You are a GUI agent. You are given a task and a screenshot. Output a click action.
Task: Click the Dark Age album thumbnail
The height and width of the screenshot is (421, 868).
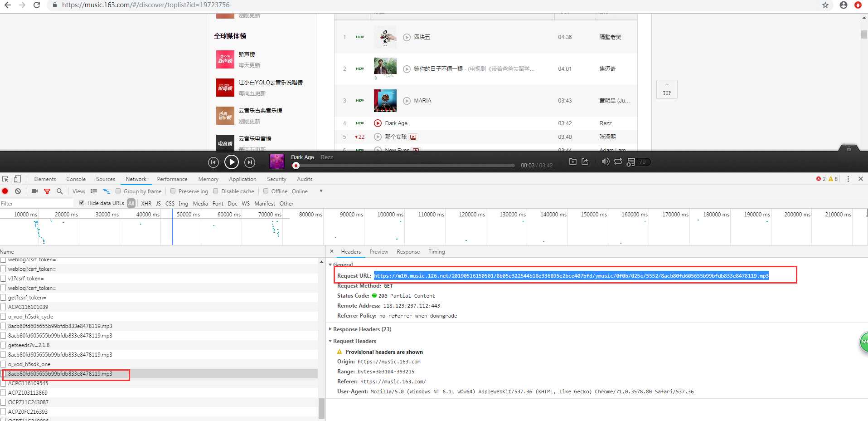pos(276,162)
